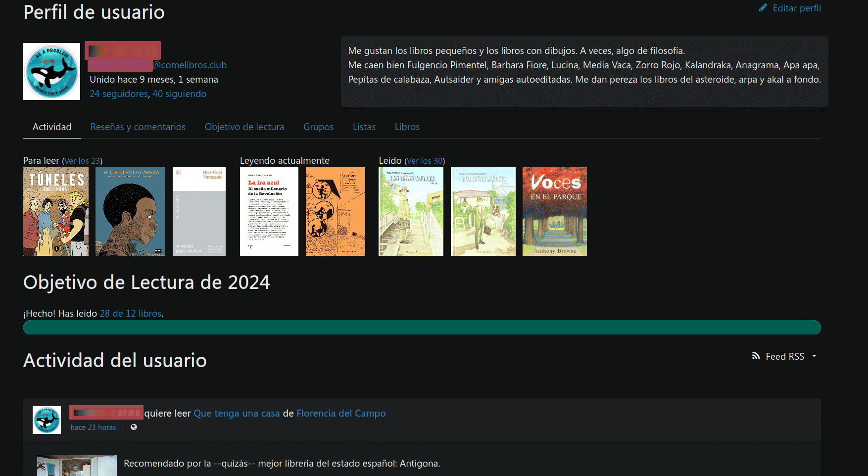The height and width of the screenshot is (476, 868).
Task: Open 'Que tenga una casa' book link
Action: (237, 413)
